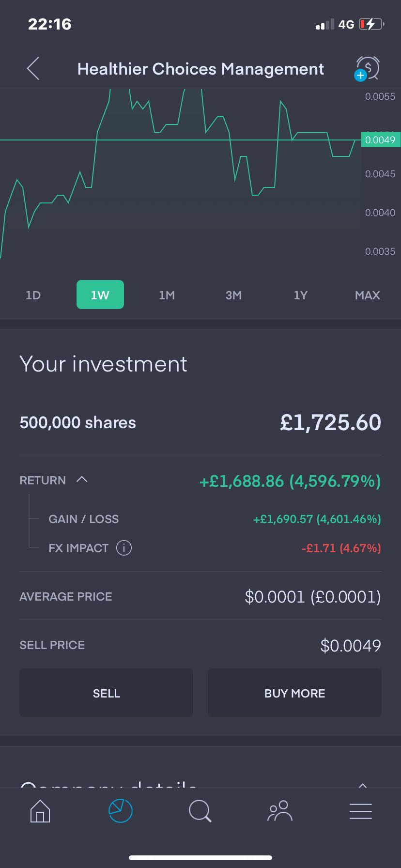Collapse the RETURN breakdown chevron

tap(82, 480)
